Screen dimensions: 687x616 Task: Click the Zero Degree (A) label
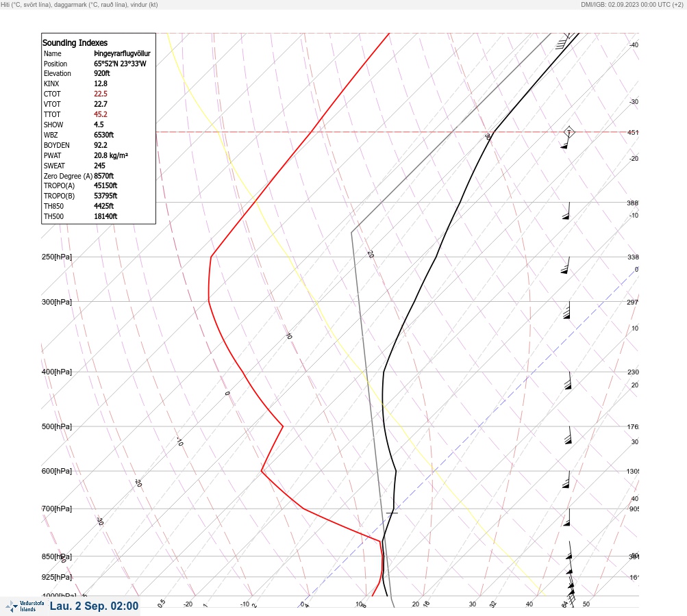click(68, 176)
